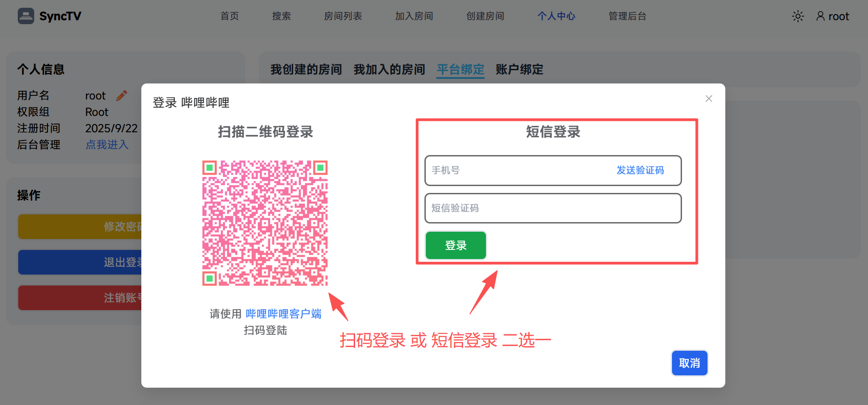Open 创建房间 in the navigation bar

[x=485, y=16]
